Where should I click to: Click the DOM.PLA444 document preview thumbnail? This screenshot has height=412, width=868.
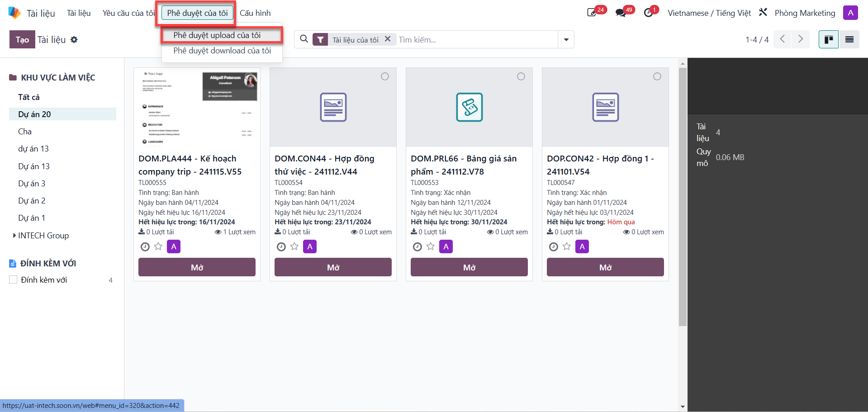pyautogui.click(x=197, y=108)
